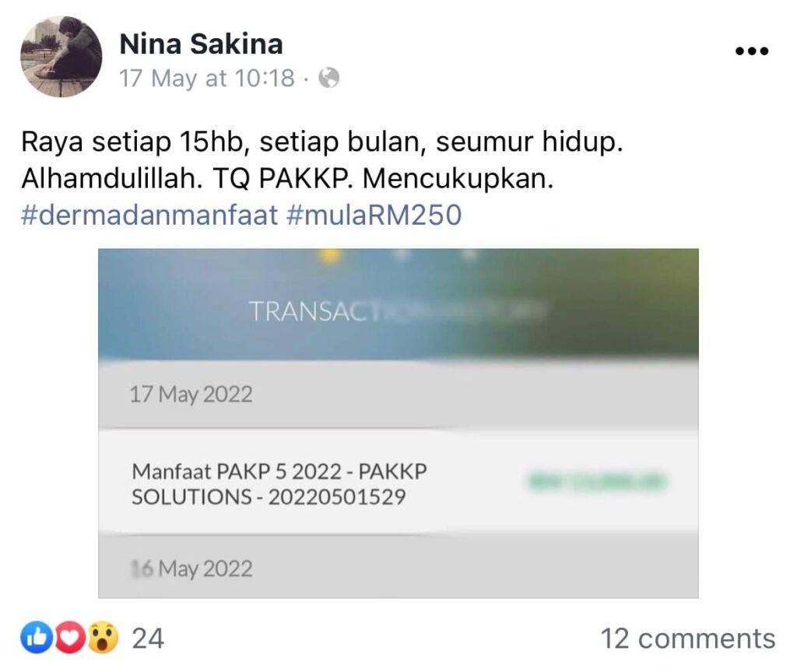Viewport: 797px width, 672px height.
Task: Select the 16 May 2022 date row
Action: pyautogui.click(x=398, y=567)
